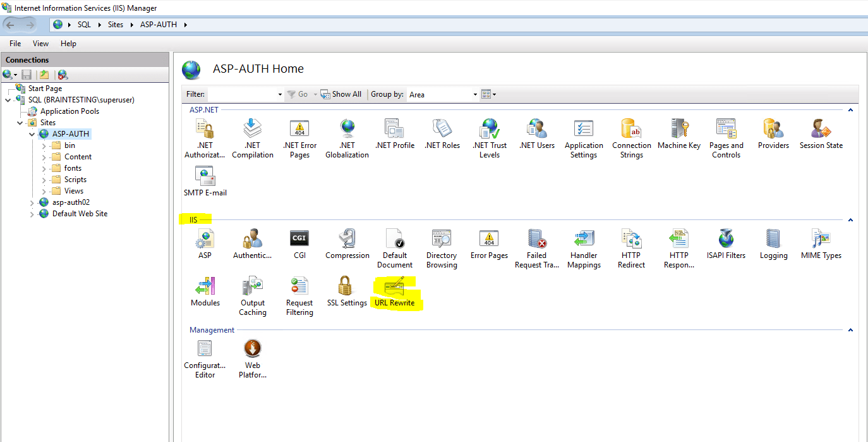Open the ASP feature icon

click(205, 244)
